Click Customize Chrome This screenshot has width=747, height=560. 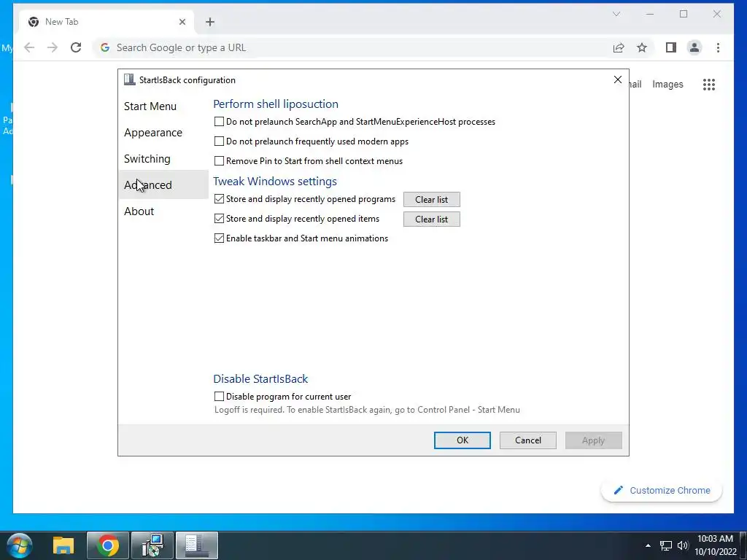point(662,491)
